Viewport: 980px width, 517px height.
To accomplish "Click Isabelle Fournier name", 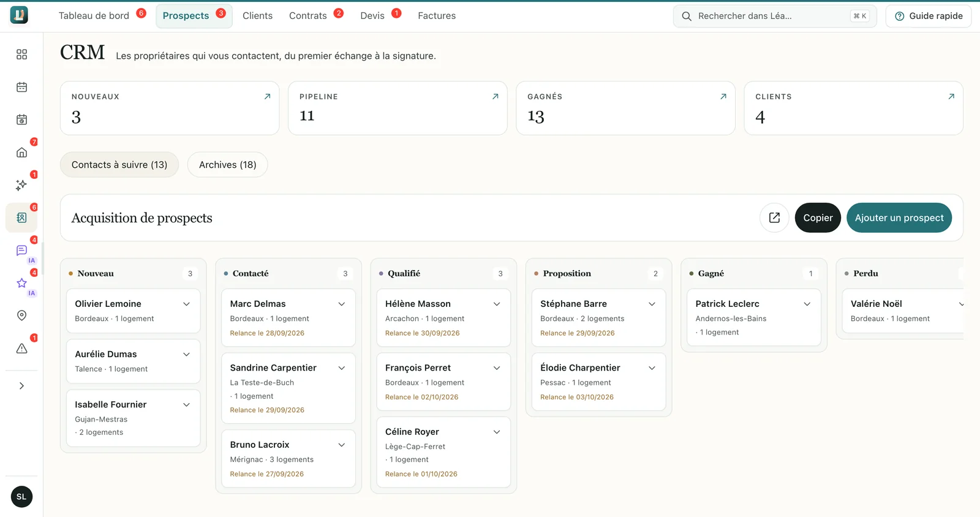I will (x=111, y=404).
